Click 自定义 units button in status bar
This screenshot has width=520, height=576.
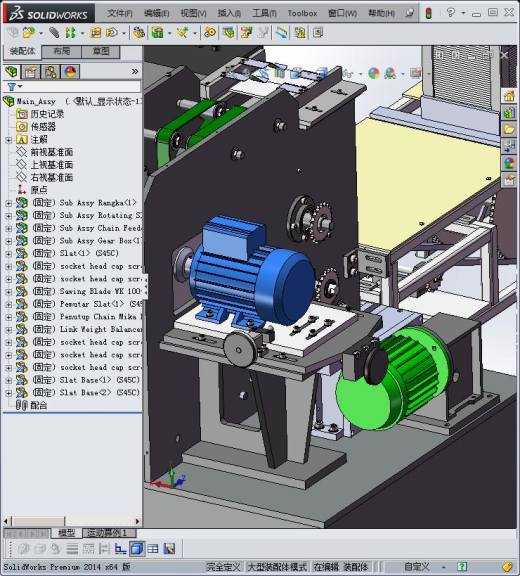pos(417,567)
